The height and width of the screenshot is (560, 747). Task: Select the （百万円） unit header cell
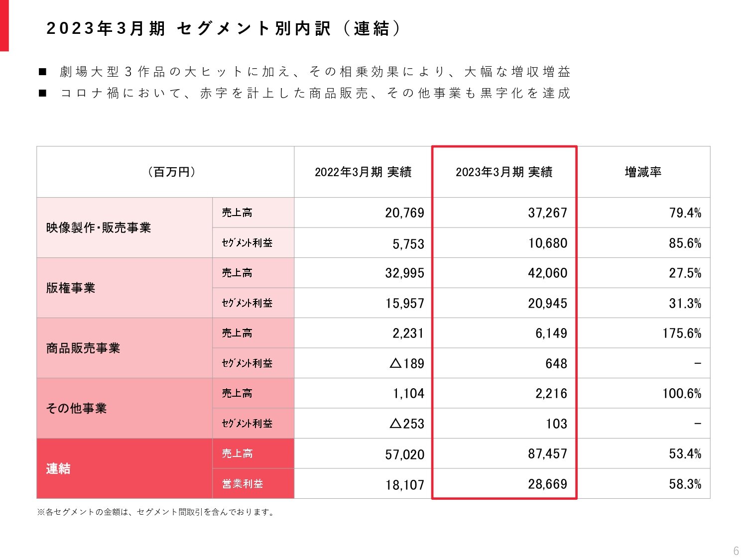[165, 172]
